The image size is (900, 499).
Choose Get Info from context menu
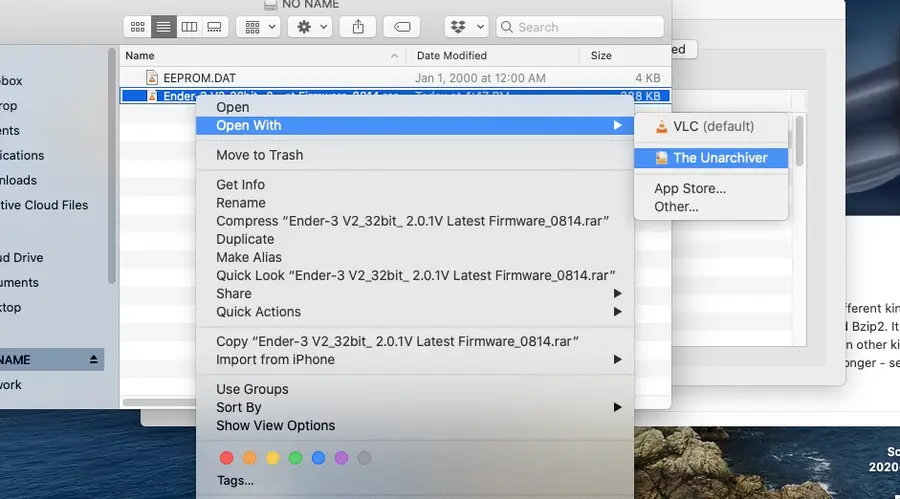tap(240, 184)
